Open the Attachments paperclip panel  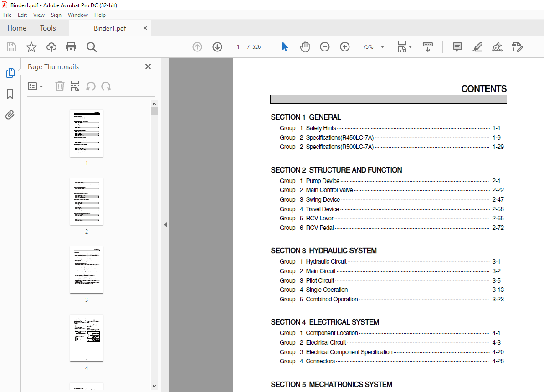[10, 115]
